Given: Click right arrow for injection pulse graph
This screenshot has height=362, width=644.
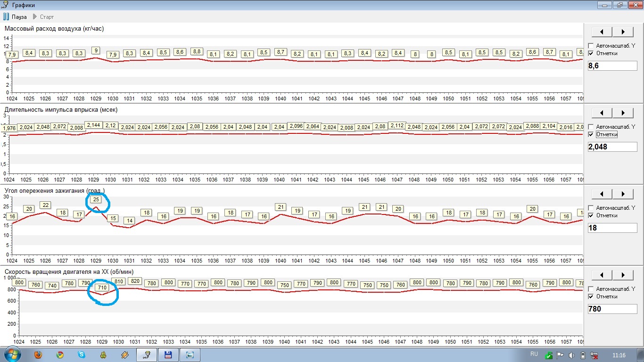Looking at the screenshot, I should 623,113.
